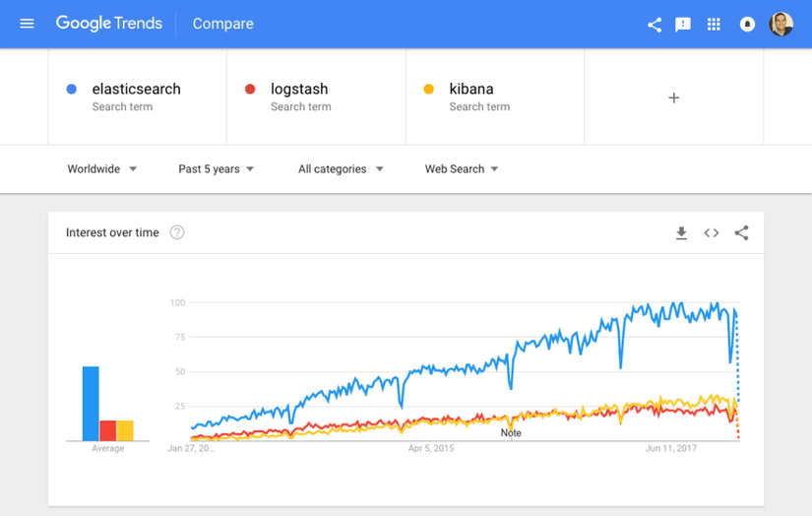Open the send feedback icon
The image size is (812, 516).
click(x=683, y=25)
